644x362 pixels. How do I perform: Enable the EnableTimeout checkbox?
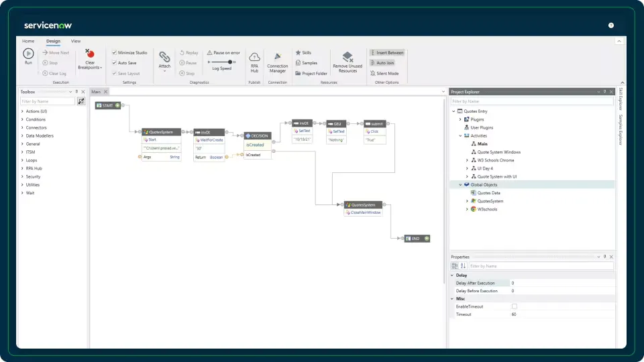pos(515,306)
